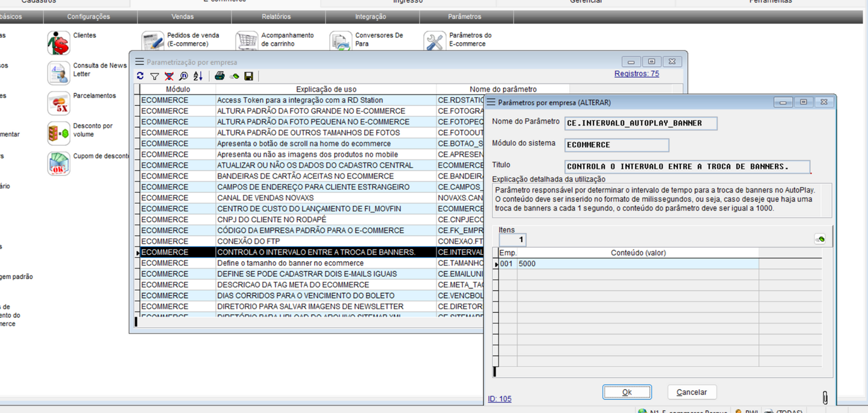868x413 pixels.
Task: Click the Título input field
Action: pos(687,167)
